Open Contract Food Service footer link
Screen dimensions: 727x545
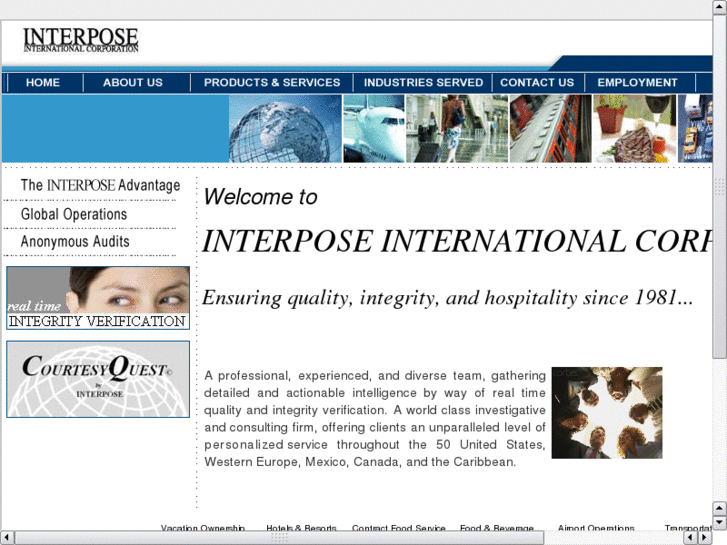399,527
